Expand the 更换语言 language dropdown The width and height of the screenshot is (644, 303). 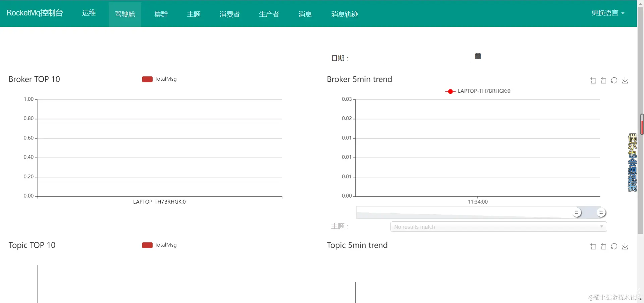click(x=608, y=13)
